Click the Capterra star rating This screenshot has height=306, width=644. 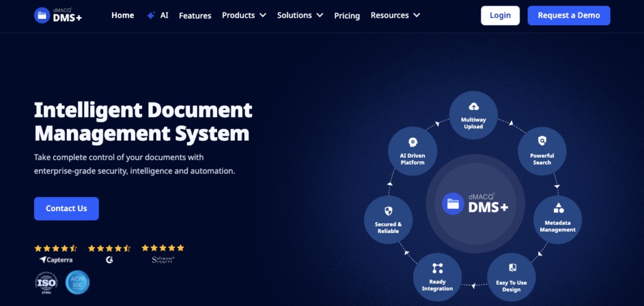coord(56,248)
